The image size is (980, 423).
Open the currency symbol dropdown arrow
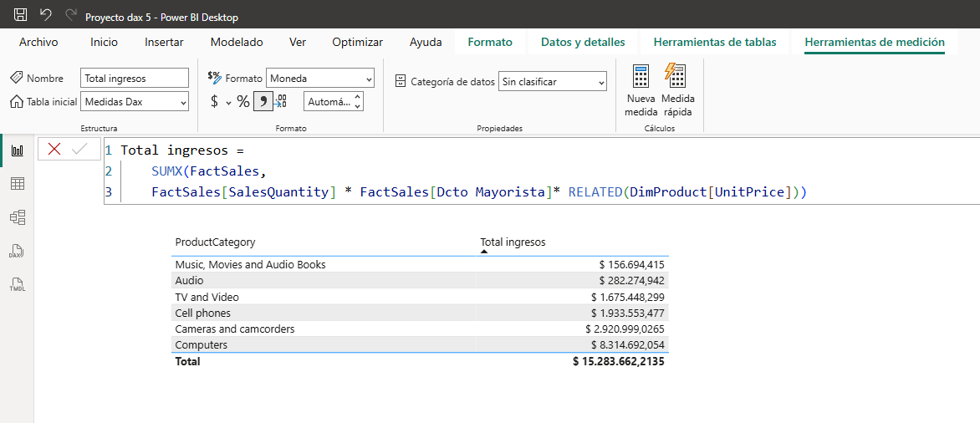pos(228,102)
